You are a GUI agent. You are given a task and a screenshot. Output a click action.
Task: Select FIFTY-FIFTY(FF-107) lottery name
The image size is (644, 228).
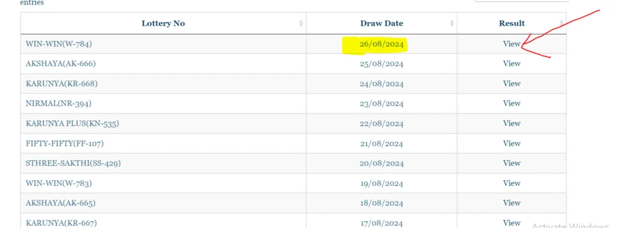65,144
